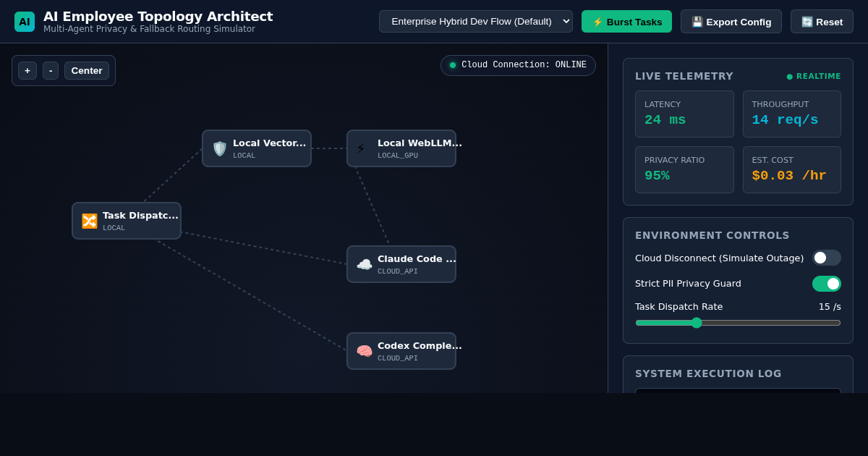Click the Reset button
868x456 pixels.
coord(822,22)
